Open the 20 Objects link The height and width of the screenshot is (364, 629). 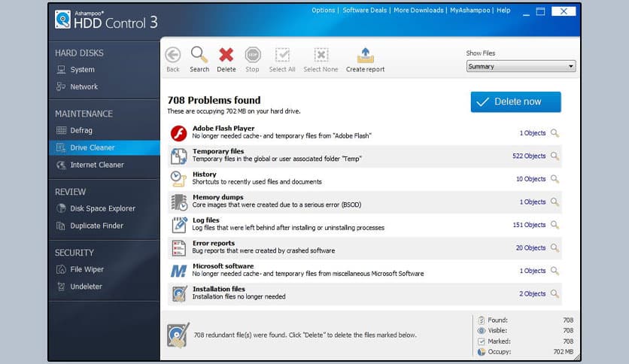[x=530, y=247]
